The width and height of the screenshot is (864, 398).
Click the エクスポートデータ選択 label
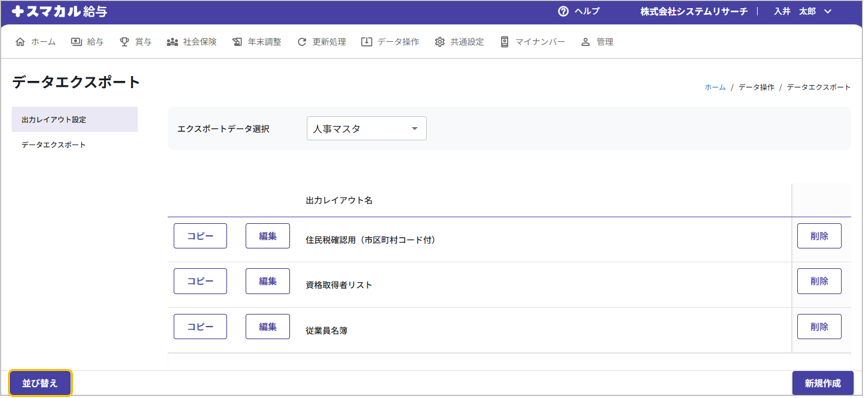click(x=223, y=129)
